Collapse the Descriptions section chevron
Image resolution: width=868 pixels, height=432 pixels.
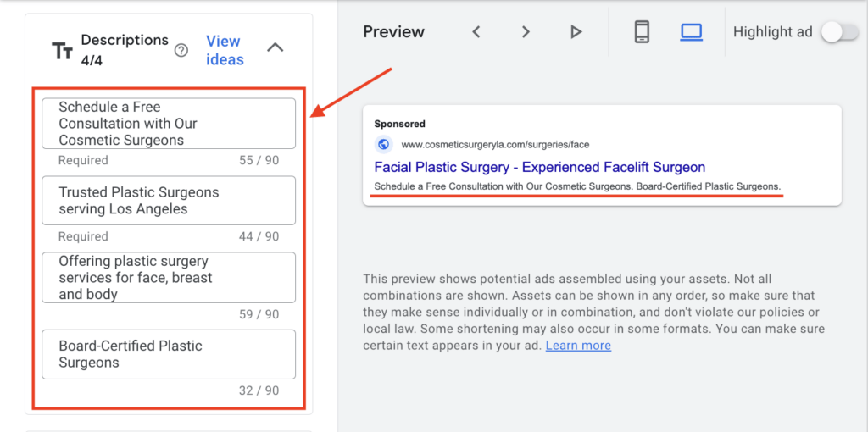(275, 47)
